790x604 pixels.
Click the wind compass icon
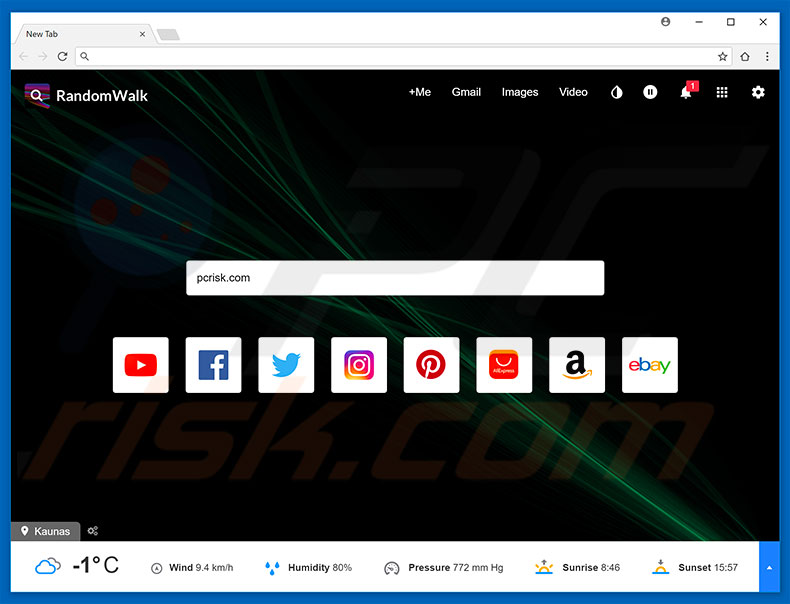(x=157, y=568)
